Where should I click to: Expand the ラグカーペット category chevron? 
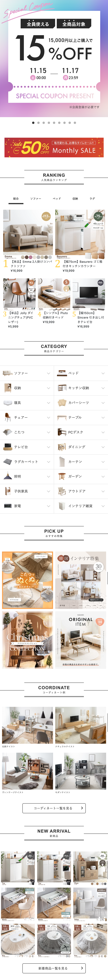[x=48, y=462]
